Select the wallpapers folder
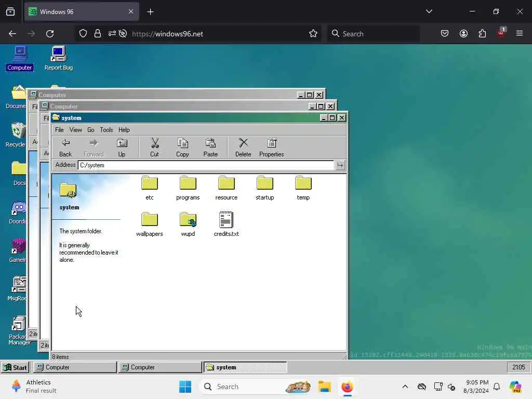The height and width of the screenshot is (399, 532). (150, 224)
